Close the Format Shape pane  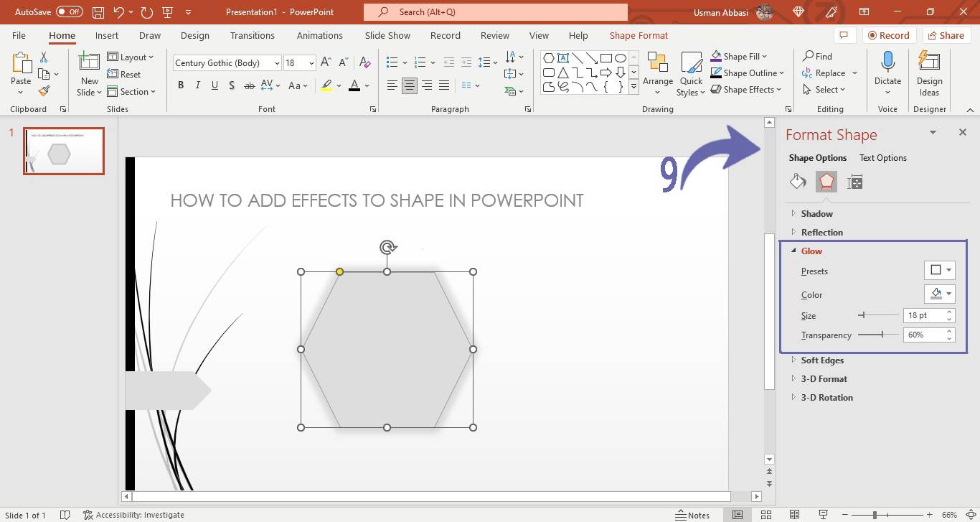pyautogui.click(x=962, y=132)
